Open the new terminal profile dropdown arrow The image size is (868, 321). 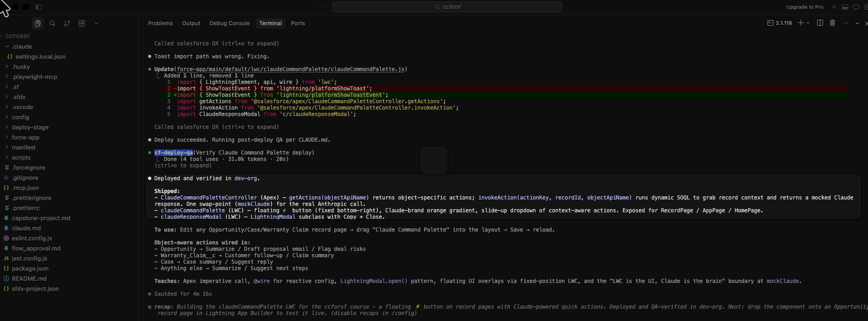(808, 23)
